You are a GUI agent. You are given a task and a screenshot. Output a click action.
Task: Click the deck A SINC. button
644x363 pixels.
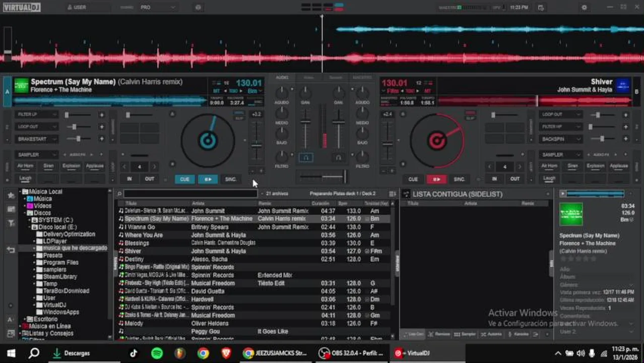(x=231, y=179)
